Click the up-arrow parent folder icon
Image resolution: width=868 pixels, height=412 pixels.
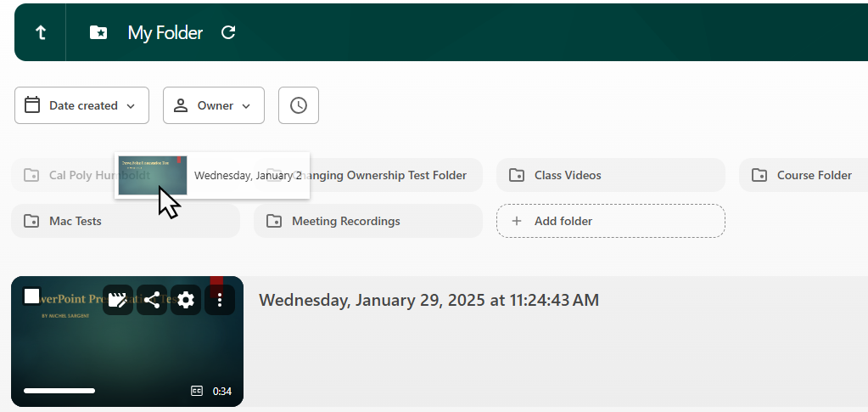tap(40, 32)
